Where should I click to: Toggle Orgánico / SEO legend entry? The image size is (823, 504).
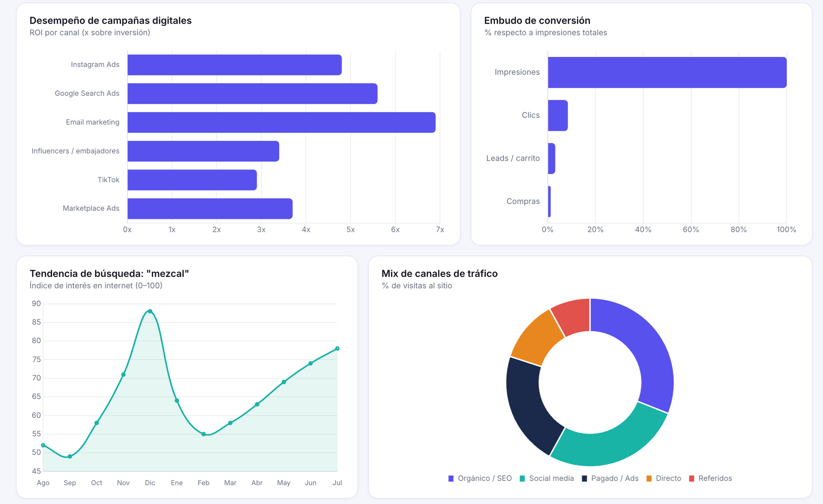click(x=480, y=478)
